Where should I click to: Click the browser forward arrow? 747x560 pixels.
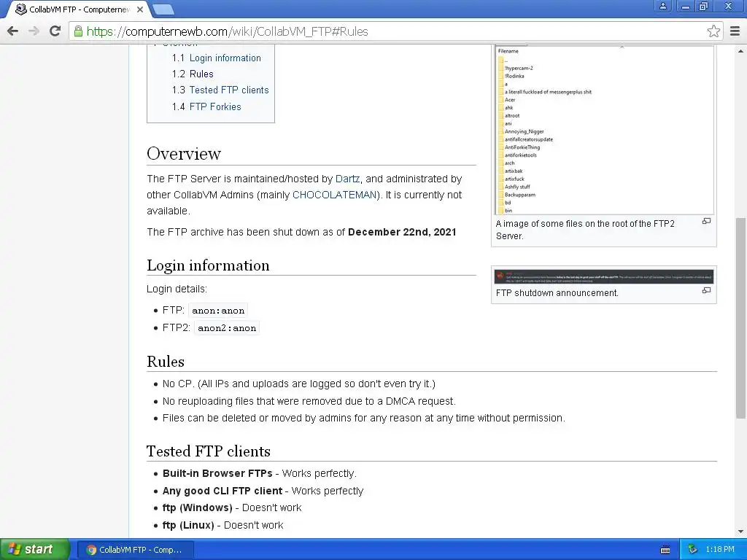[x=34, y=31]
